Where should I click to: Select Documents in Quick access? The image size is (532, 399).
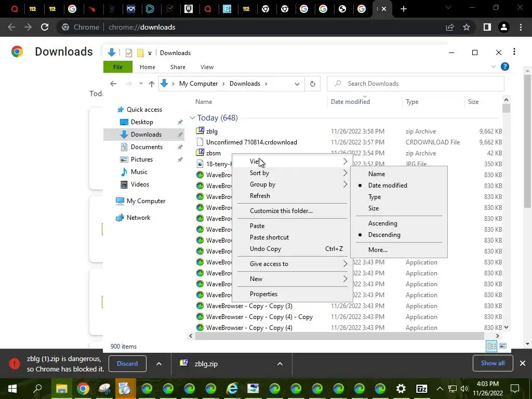[147, 147]
